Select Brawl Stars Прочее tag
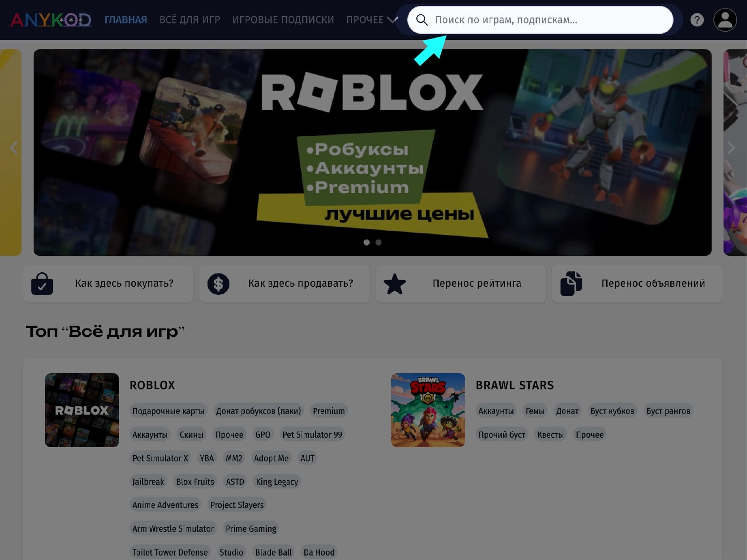 [590, 435]
